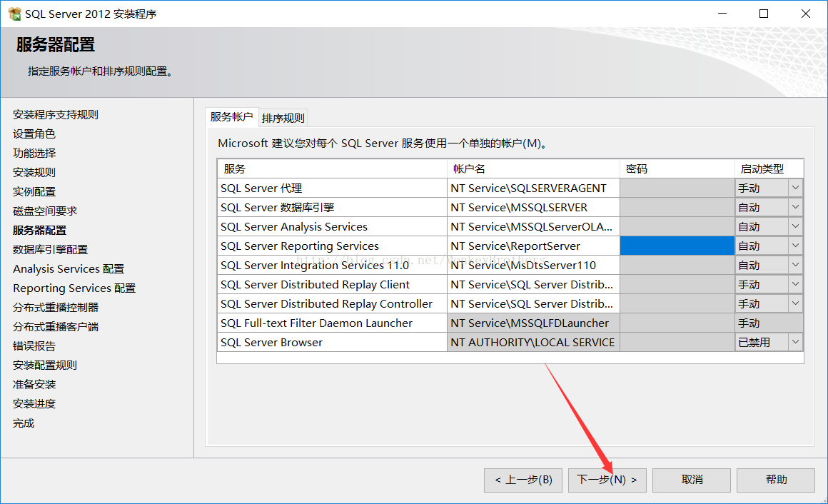Click 安装进度 step in sidebar
828x504 pixels.
[x=34, y=403]
